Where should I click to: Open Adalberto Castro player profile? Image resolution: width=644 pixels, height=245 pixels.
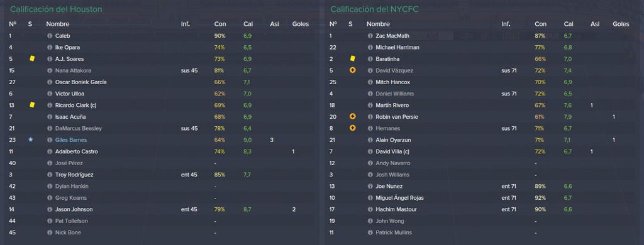[x=75, y=151]
